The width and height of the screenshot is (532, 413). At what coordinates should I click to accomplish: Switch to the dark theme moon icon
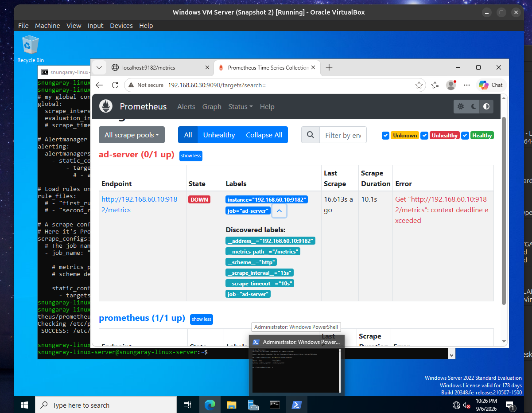pos(474,106)
